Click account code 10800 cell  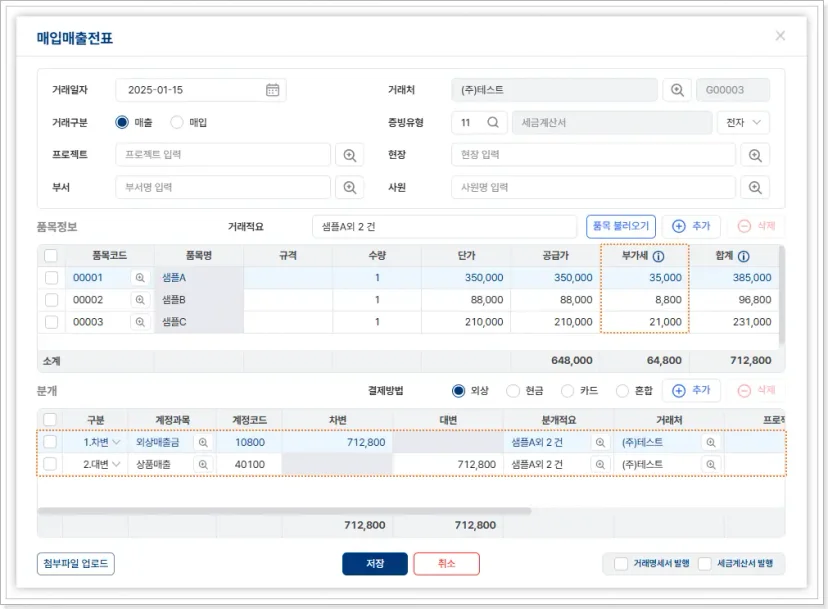click(250, 442)
